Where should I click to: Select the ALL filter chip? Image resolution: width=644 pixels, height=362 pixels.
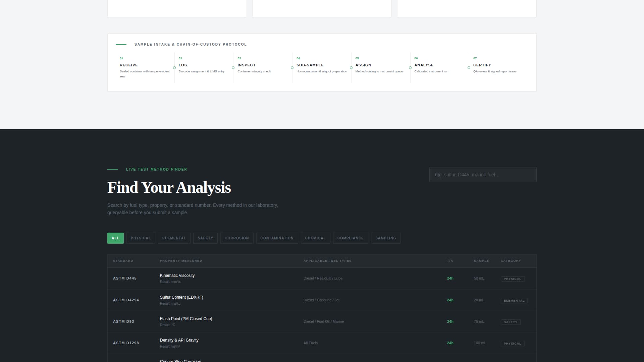tap(115, 238)
